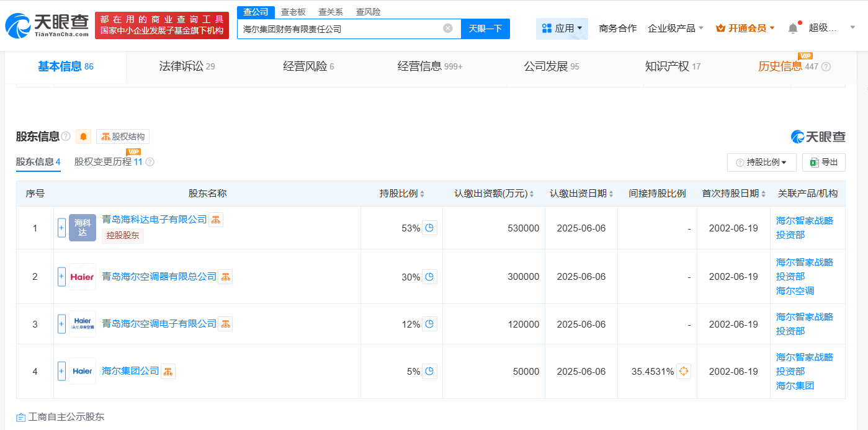Open the 海尔空调 related organization link
868x430 pixels.
click(x=795, y=290)
